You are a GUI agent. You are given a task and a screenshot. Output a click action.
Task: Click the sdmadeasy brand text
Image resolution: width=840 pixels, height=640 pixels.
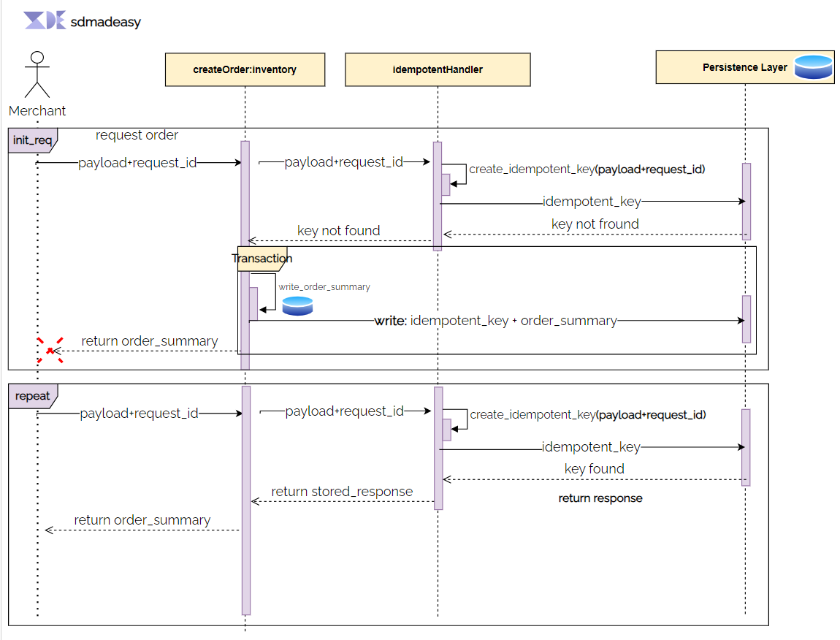pos(105,22)
